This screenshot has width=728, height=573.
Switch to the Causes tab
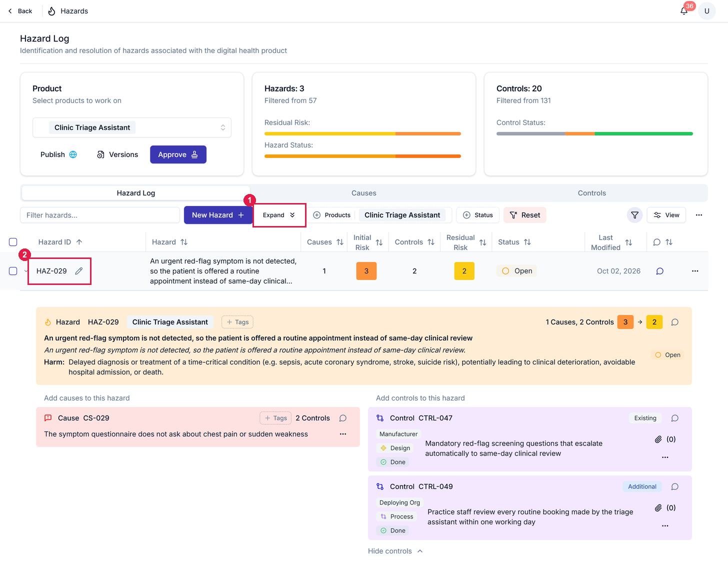point(364,193)
